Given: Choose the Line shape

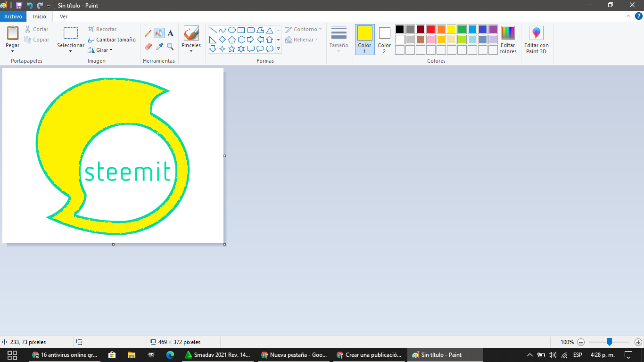Looking at the screenshot, I should (213, 30).
